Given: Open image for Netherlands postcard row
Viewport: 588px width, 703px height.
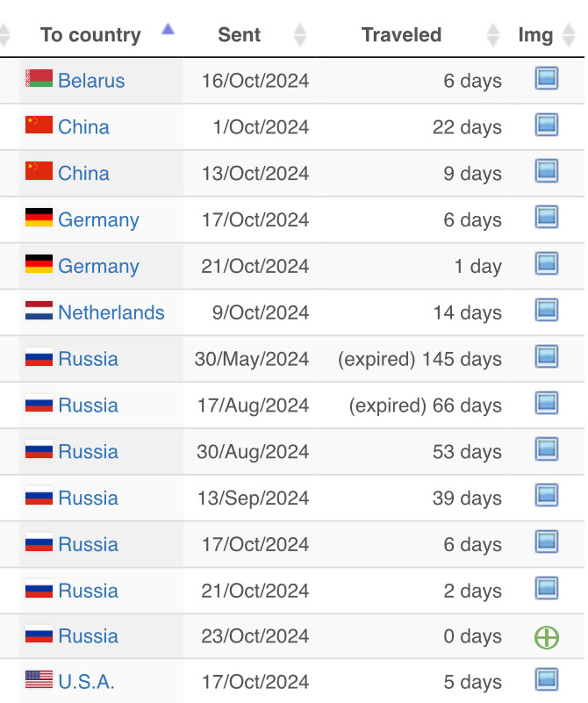Looking at the screenshot, I should [x=546, y=311].
